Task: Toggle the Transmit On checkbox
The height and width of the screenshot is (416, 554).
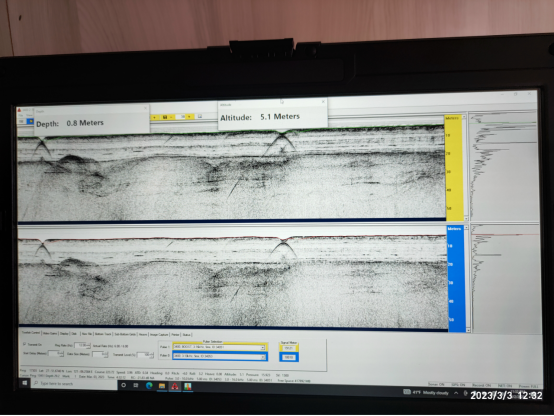Action: coord(25,344)
